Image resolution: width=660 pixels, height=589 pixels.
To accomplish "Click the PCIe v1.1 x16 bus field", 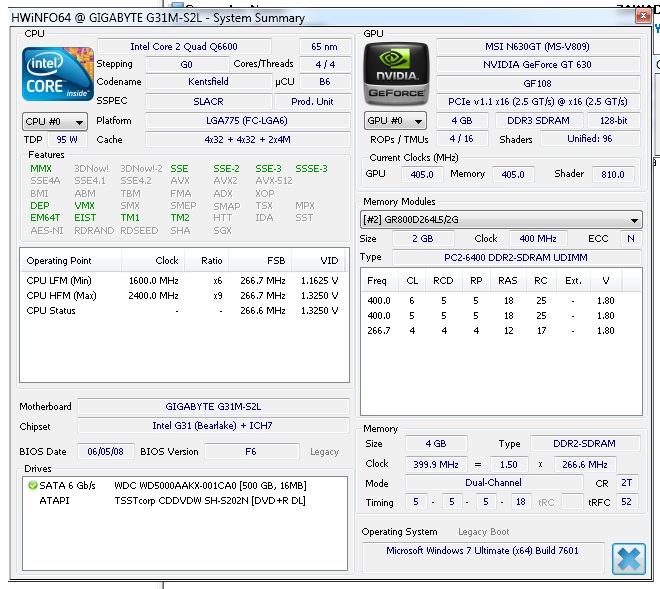I will tap(538, 101).
